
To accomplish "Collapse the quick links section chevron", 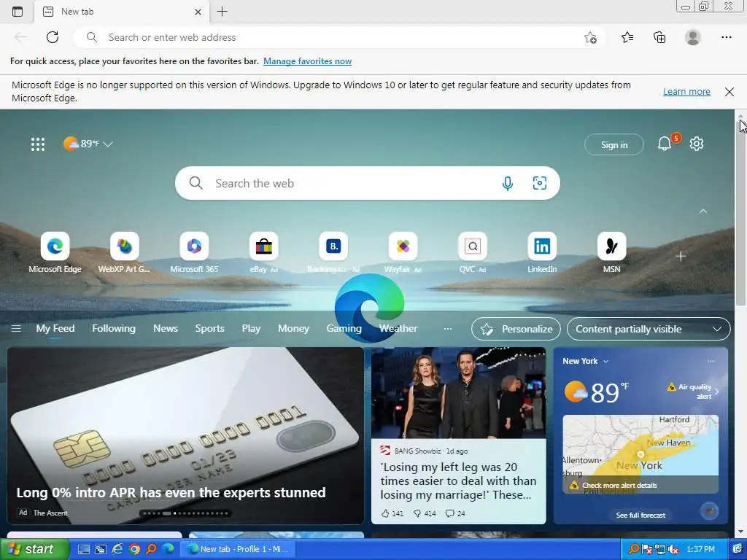I will pyautogui.click(x=703, y=211).
